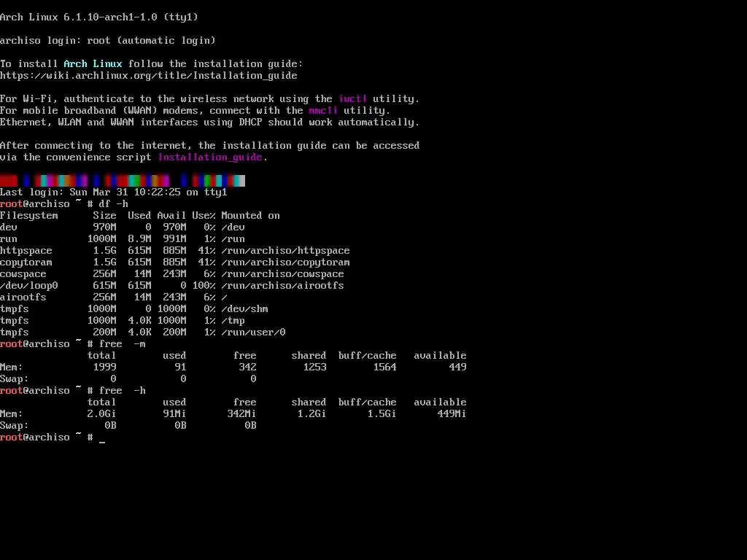Image resolution: width=747 pixels, height=560 pixels.
Task: Click the '/run/archiso/airootfs' mount path
Action: click(x=282, y=286)
